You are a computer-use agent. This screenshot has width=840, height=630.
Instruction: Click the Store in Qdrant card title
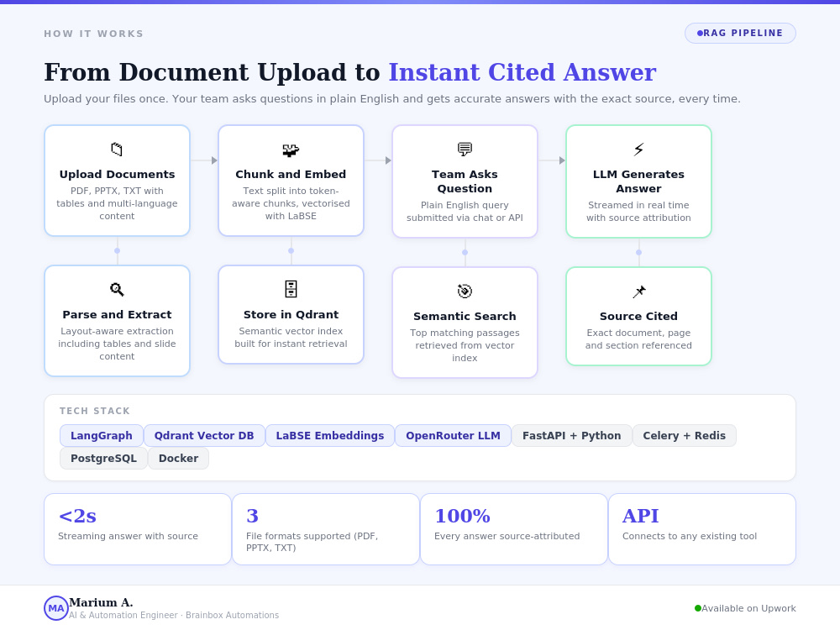[291, 314]
